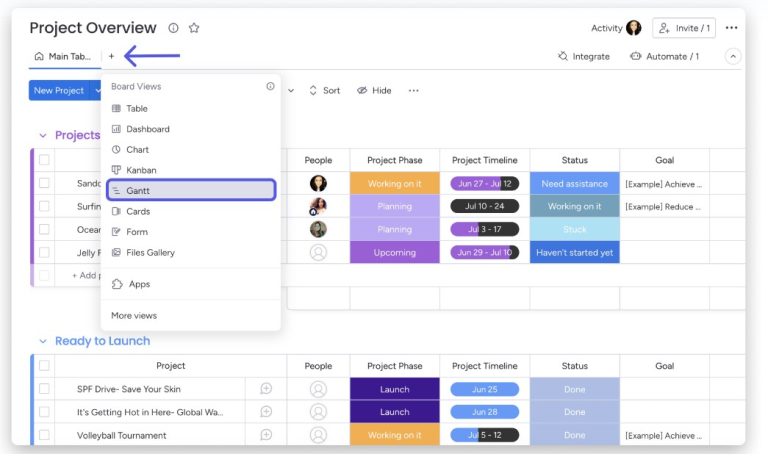Screen dimensions: 768x465
Task: Click the star icon to favorite the board
Action: (194, 28)
